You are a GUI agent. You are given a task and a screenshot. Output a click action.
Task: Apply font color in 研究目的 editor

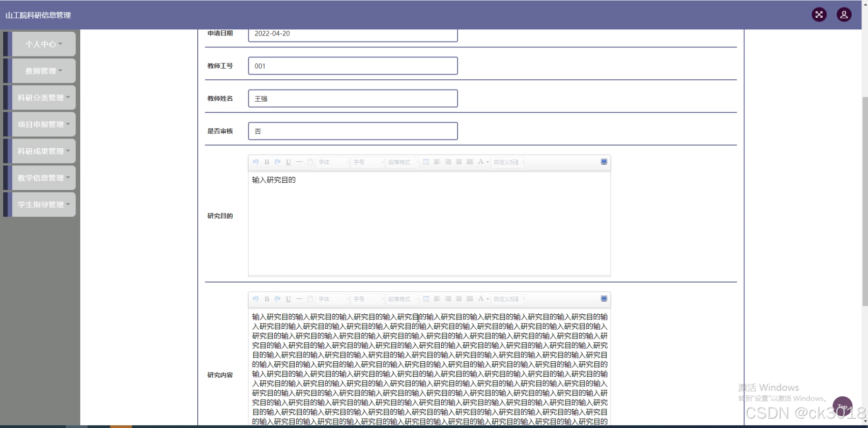pos(480,162)
